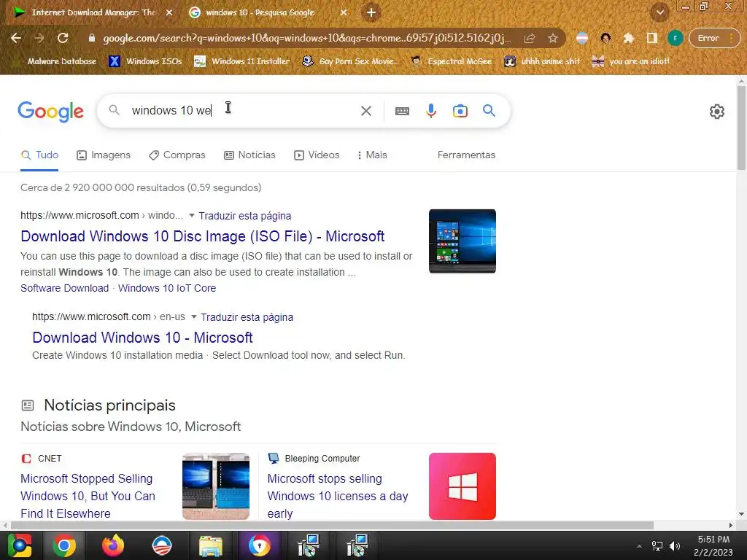The width and height of the screenshot is (747, 560).
Task: Translate the en-us Microsoft result
Action: [x=247, y=317]
